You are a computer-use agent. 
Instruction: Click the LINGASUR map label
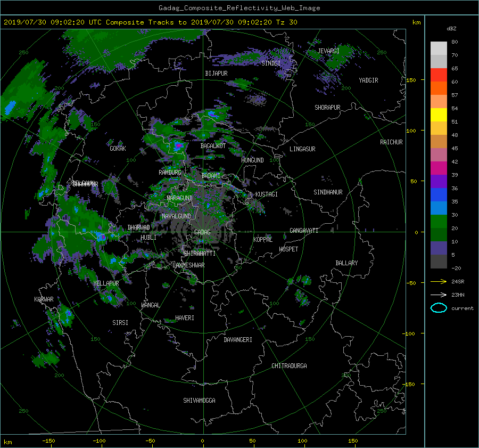[x=302, y=149]
